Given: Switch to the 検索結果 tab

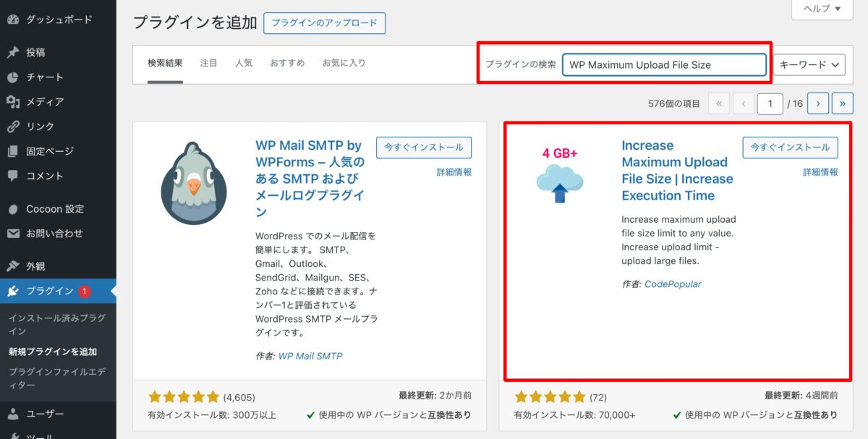Looking at the screenshot, I should (x=165, y=63).
